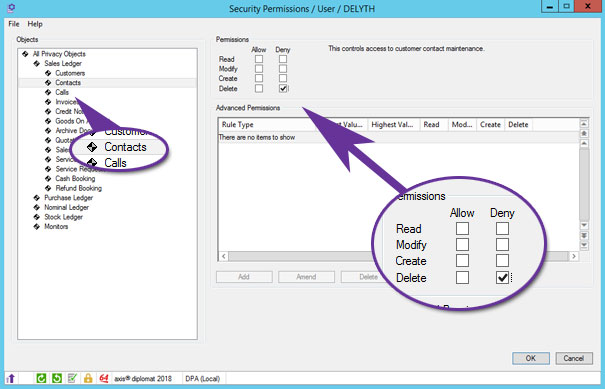Tick the Allow checkbox for Modify
Screen dimensions: 605x389
[259, 69]
